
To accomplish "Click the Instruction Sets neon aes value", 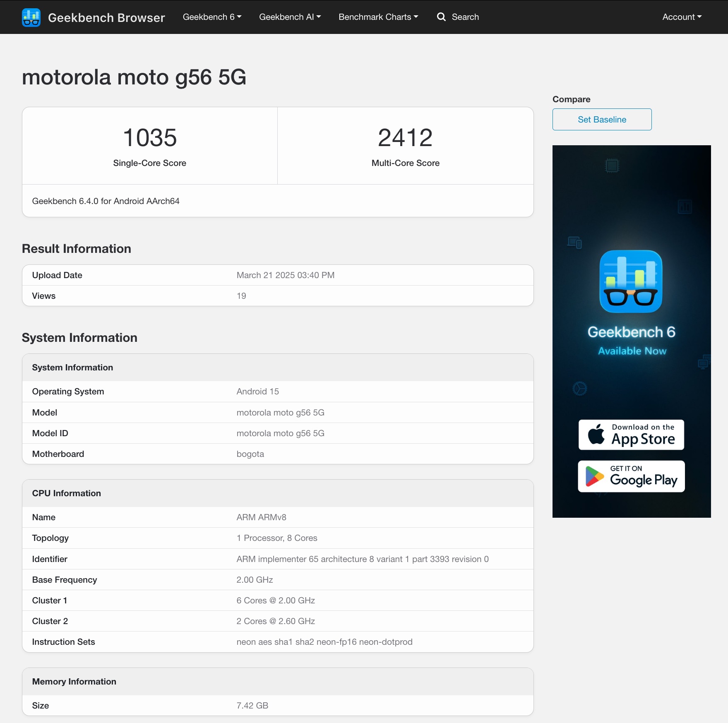I will click(x=324, y=642).
